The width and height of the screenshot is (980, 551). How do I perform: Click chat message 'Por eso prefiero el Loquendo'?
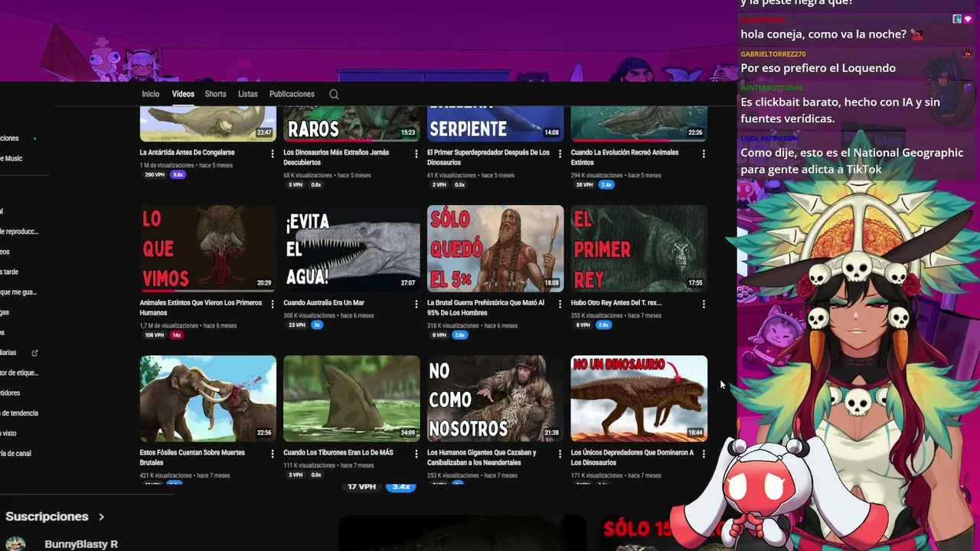818,68
